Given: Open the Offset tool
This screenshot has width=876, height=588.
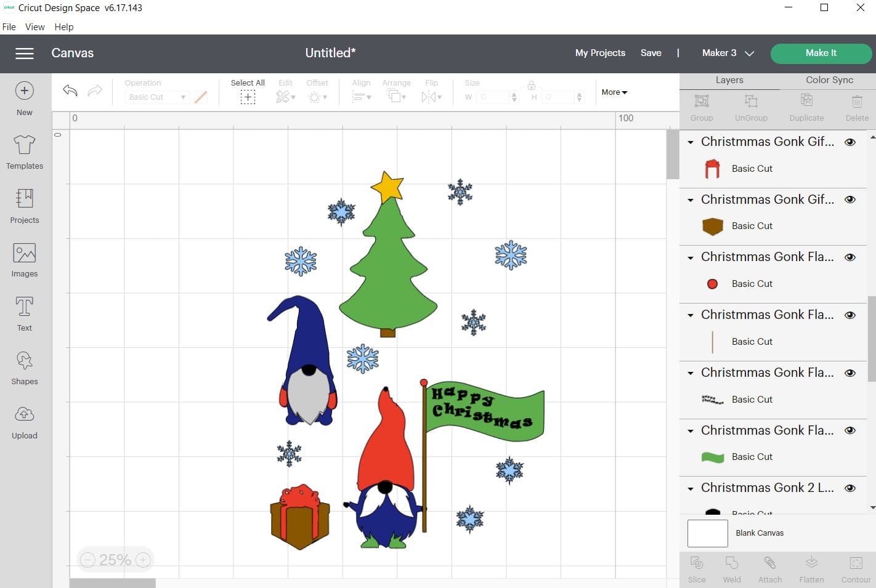Looking at the screenshot, I should tap(317, 92).
